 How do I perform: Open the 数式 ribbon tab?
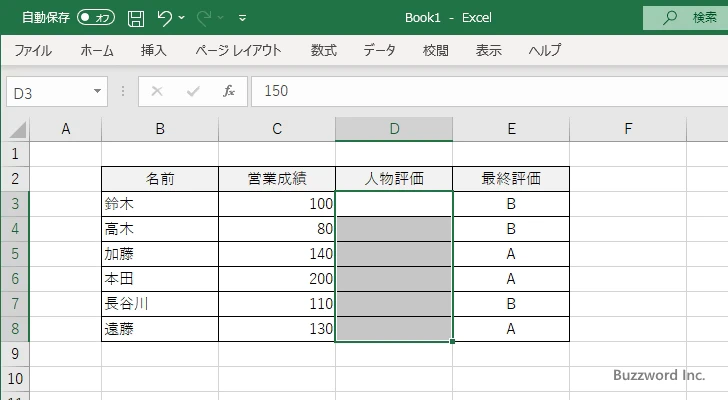(x=324, y=50)
